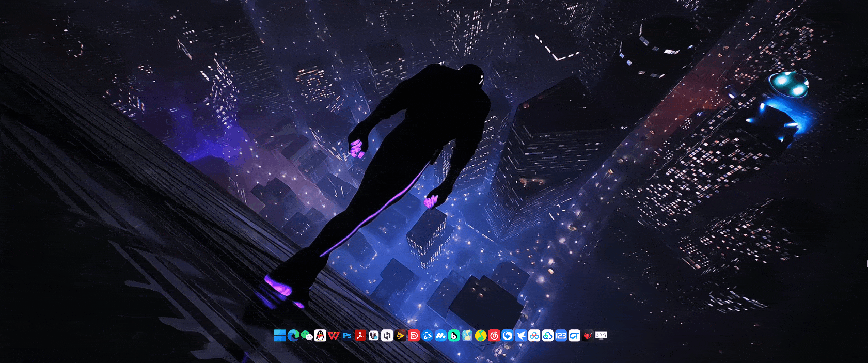Launch WPS Office

(334, 336)
